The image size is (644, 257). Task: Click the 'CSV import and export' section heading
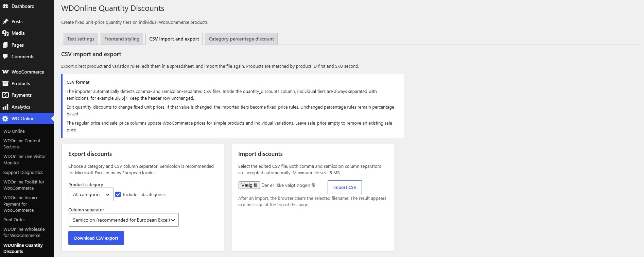tap(91, 54)
